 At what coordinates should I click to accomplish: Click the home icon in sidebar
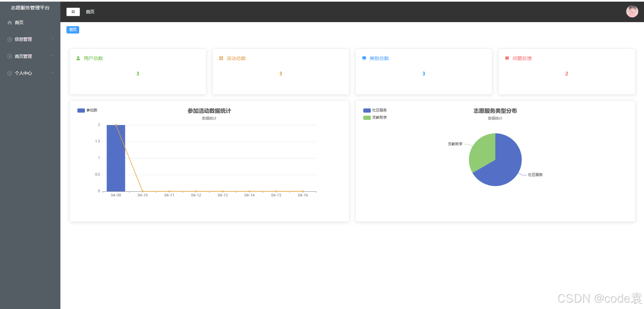pyautogui.click(x=10, y=22)
